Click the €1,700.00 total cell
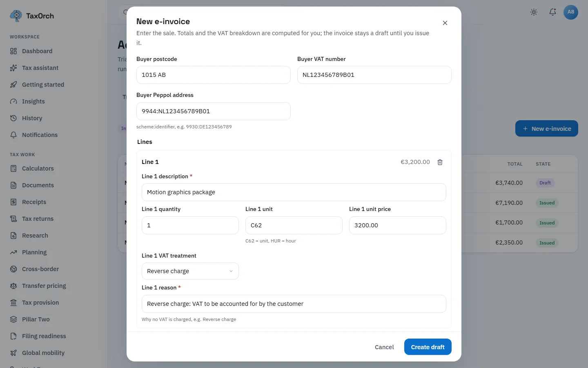Viewport: 588px width, 368px height. [x=509, y=223]
